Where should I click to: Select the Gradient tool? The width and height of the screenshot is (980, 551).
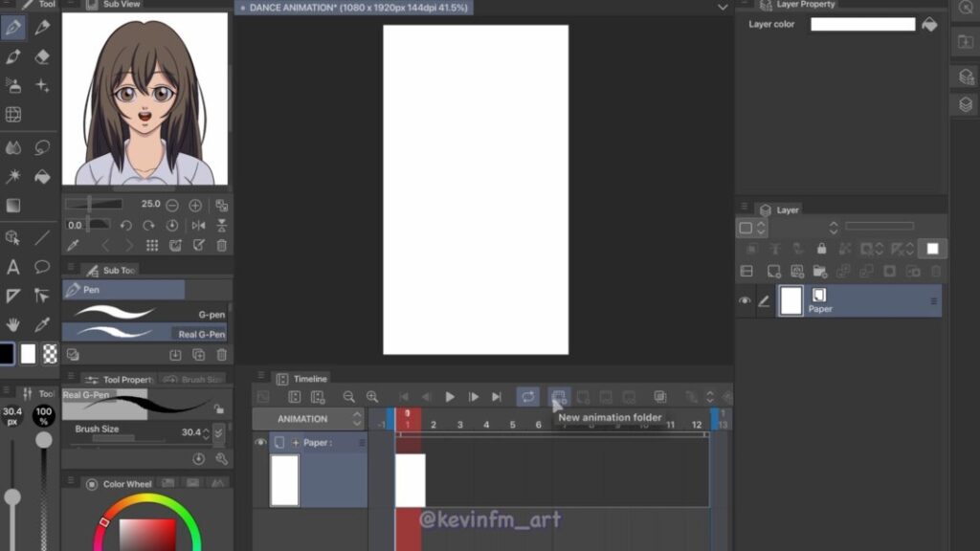12,206
